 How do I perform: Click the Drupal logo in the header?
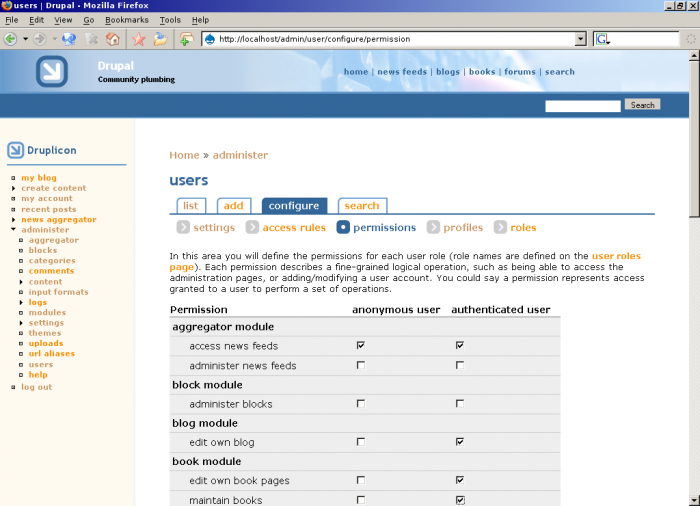tap(52, 71)
